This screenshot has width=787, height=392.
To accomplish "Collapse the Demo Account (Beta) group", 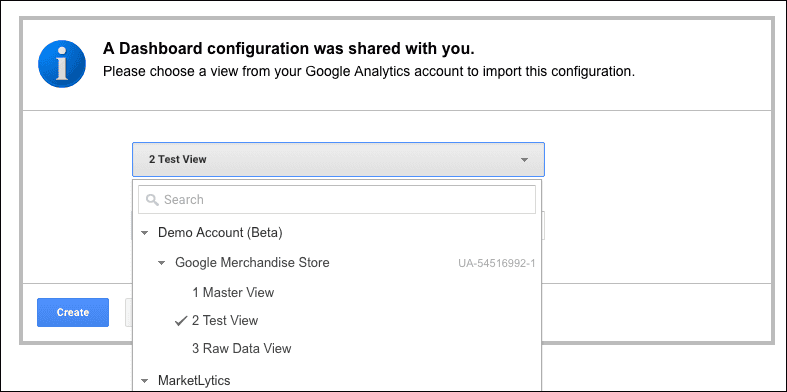I will 145,233.
